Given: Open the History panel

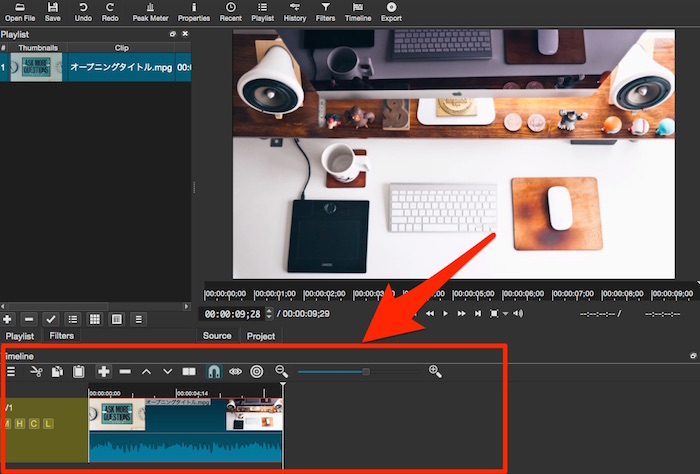Looking at the screenshot, I should point(295,12).
